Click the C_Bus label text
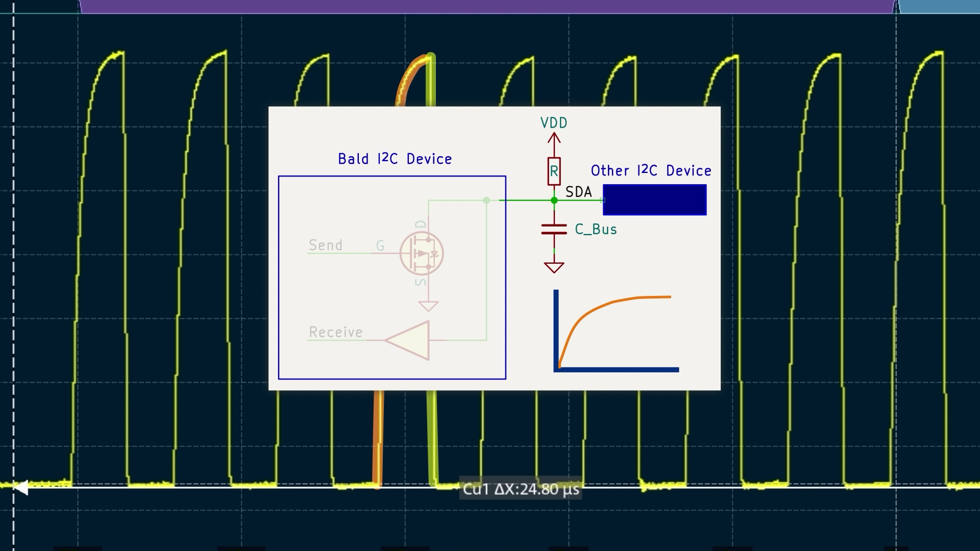 click(596, 230)
